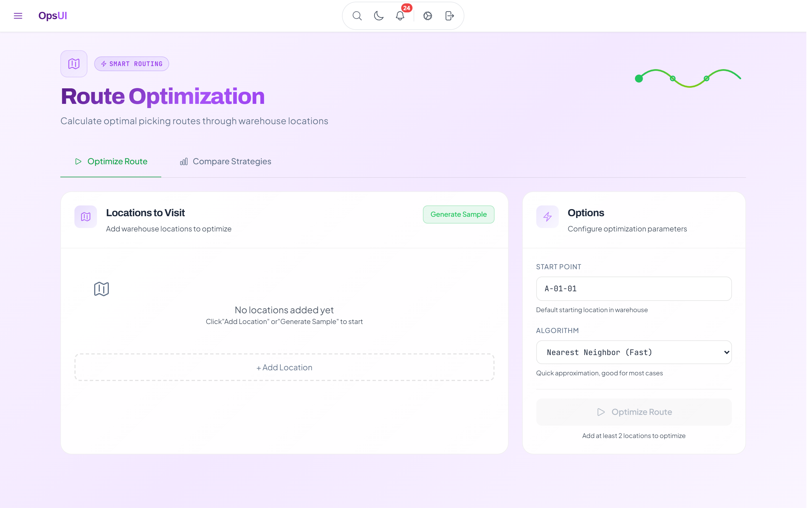Click 'Add at least 2 locations to optimize' text
This screenshot has height=508, width=812.
pos(634,436)
